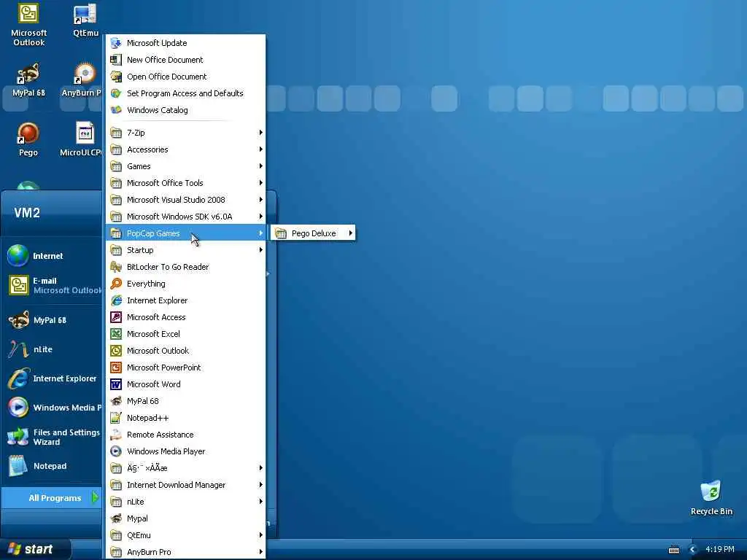Image resolution: width=747 pixels, height=560 pixels.
Task: Select Mypal entry near bottom of list
Action: point(186,518)
